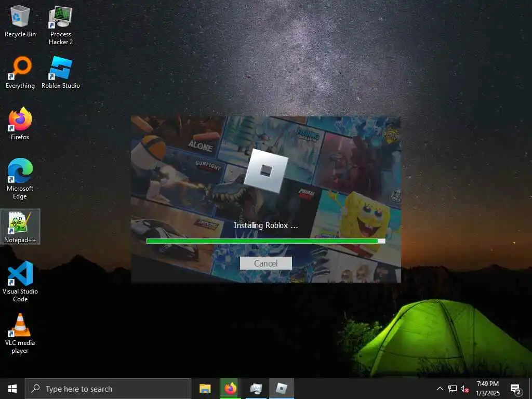Image resolution: width=532 pixels, height=399 pixels.
Task: Open Firefox desktop shortcut
Action: pyautogui.click(x=20, y=124)
